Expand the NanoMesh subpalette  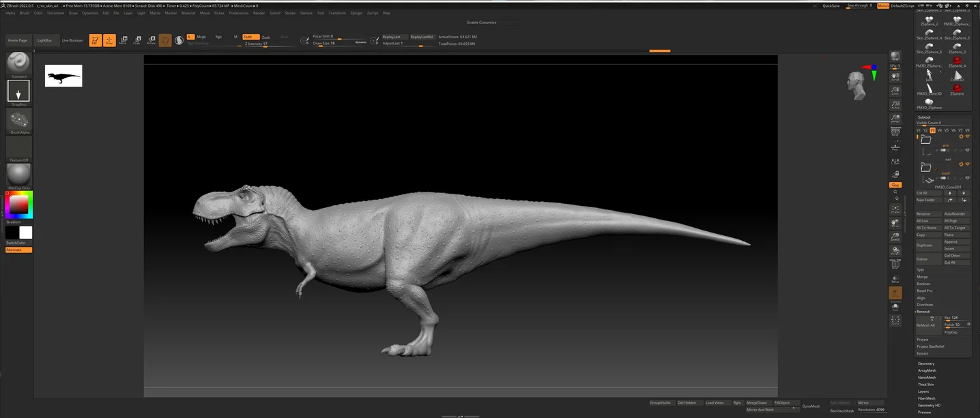[927, 377]
